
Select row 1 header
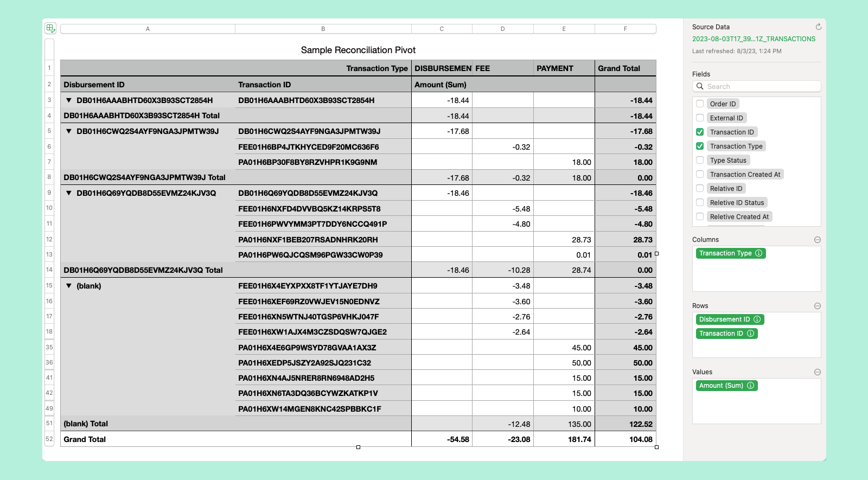[49, 68]
